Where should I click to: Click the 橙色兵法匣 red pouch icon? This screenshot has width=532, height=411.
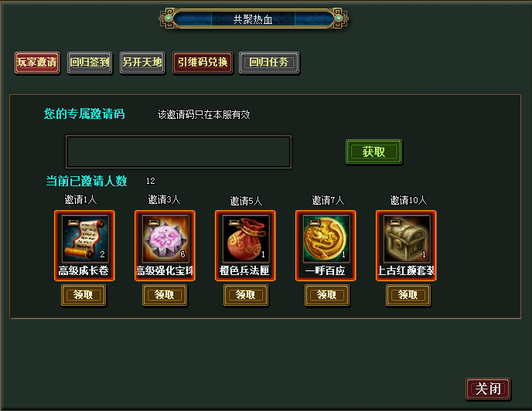pos(245,239)
